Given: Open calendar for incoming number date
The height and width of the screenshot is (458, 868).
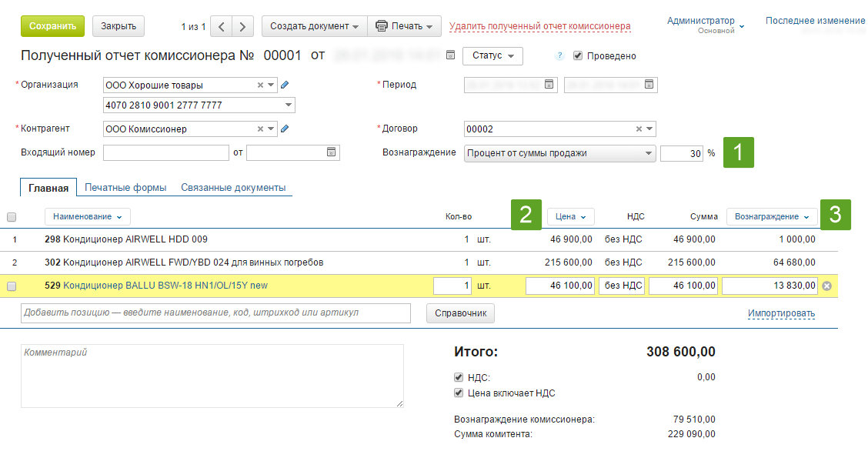Looking at the screenshot, I should click(331, 152).
